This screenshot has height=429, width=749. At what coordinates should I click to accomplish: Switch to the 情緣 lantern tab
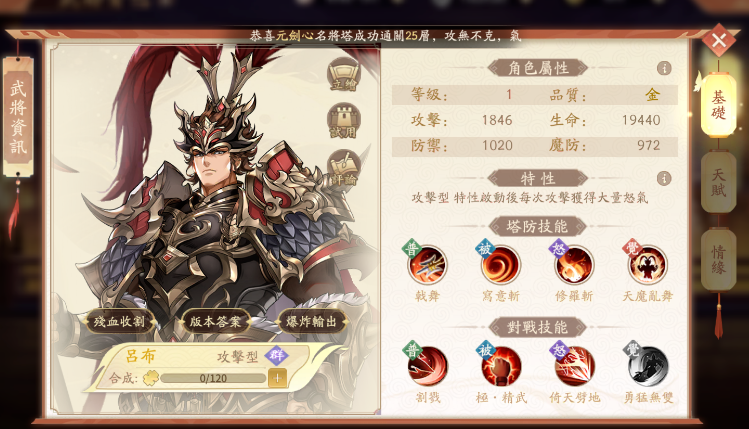718,259
